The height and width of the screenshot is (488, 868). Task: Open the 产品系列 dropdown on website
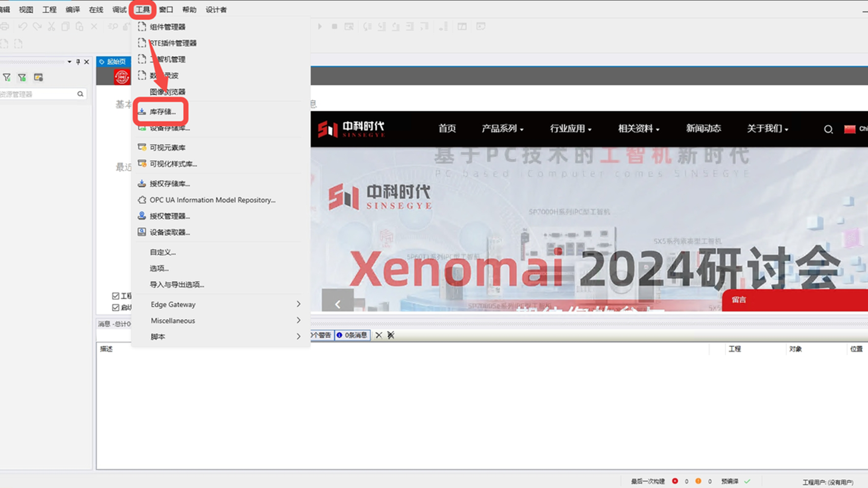coord(502,129)
